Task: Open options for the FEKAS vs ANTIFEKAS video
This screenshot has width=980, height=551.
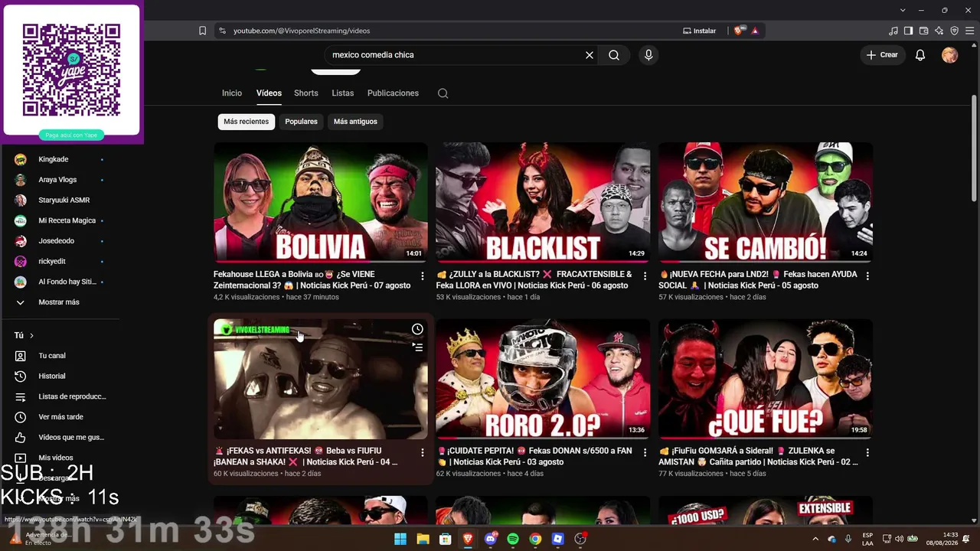Action: 422,452
